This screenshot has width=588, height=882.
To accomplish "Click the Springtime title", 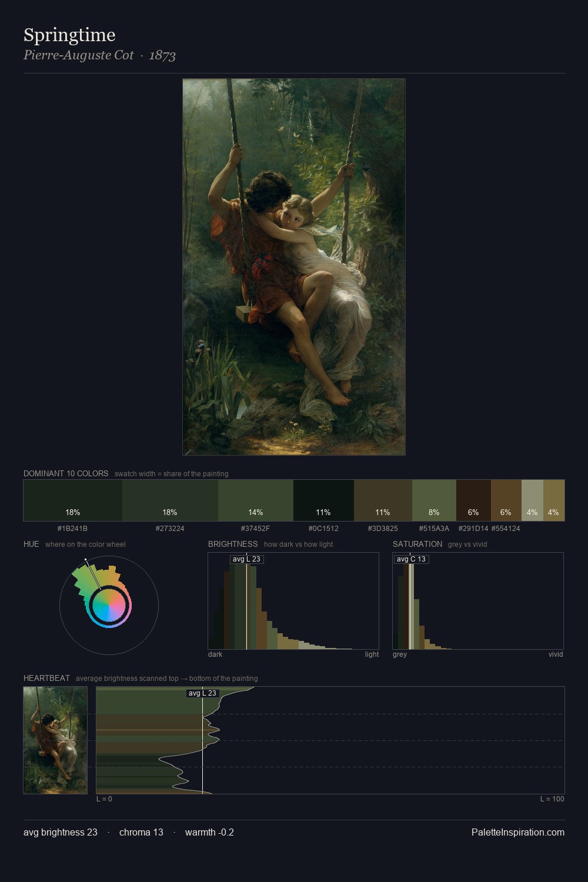I will pyautogui.click(x=69, y=35).
